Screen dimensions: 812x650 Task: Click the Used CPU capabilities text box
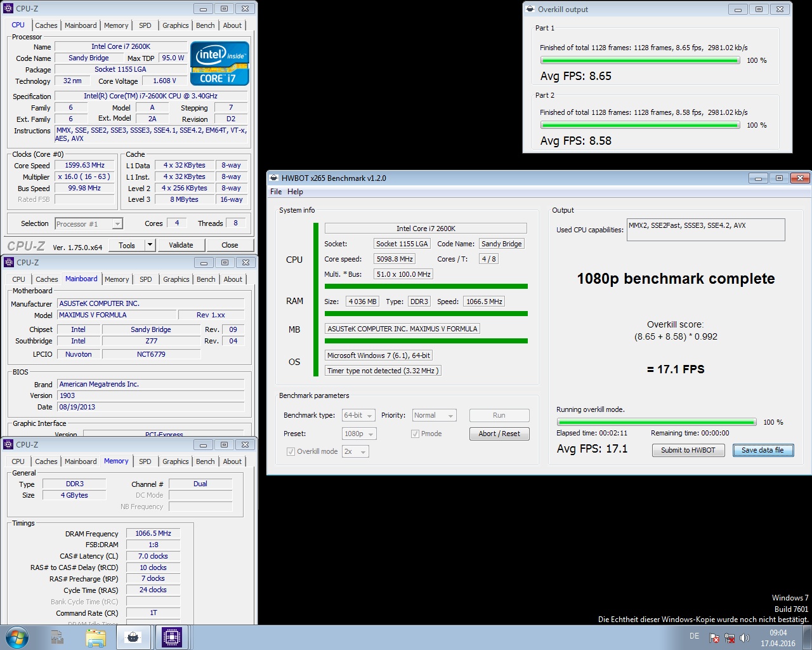pos(705,230)
